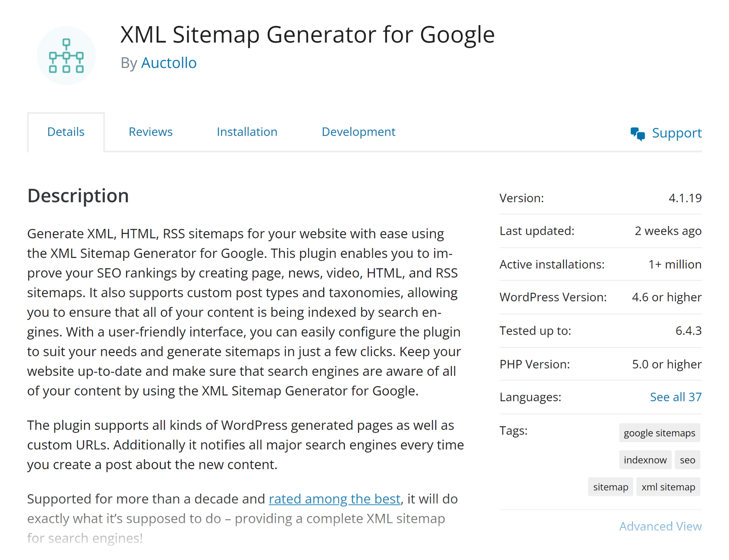The width and height of the screenshot is (729, 560).
Task: Click version value 4.1.19
Action: [685, 198]
